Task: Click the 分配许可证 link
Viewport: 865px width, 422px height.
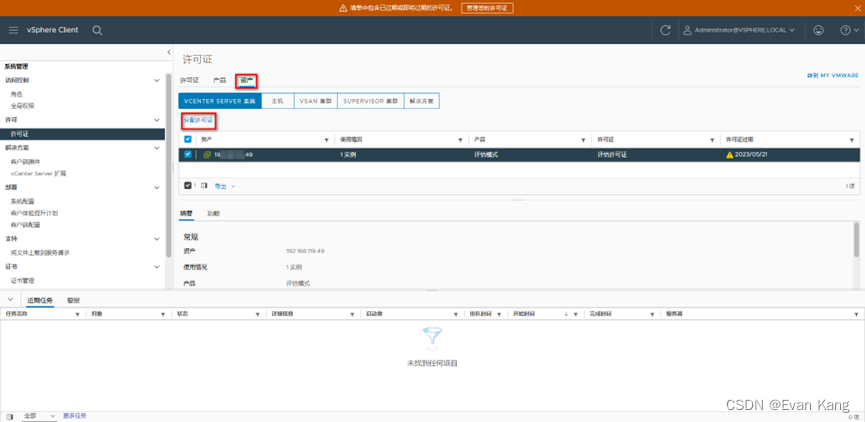Action: click(198, 120)
